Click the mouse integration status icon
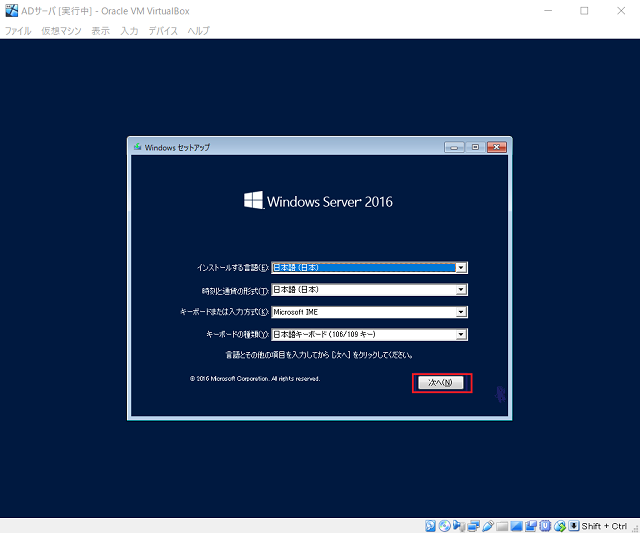 tap(560, 526)
